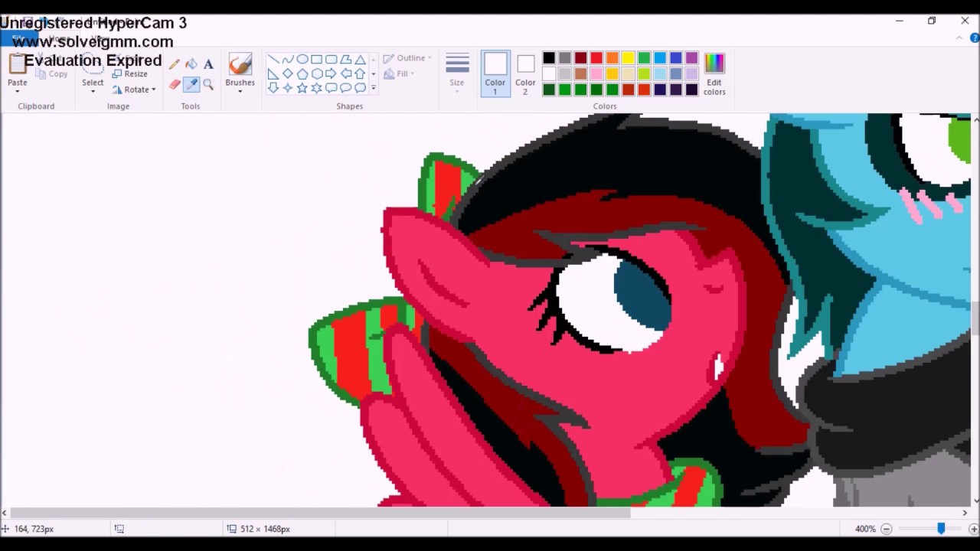The image size is (980, 551).
Task: Choose the Pentagon shape
Action: 302,73
